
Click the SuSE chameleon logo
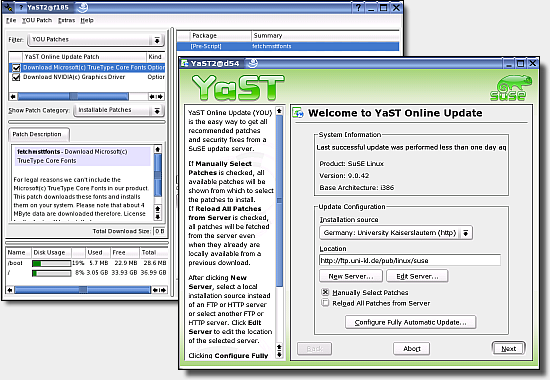[x=510, y=88]
